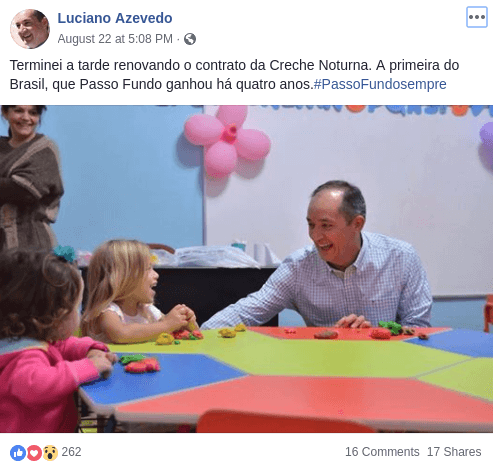Click the yellow Wow emoji reaction icon
The width and height of the screenshot is (493, 471).
click(x=50, y=453)
